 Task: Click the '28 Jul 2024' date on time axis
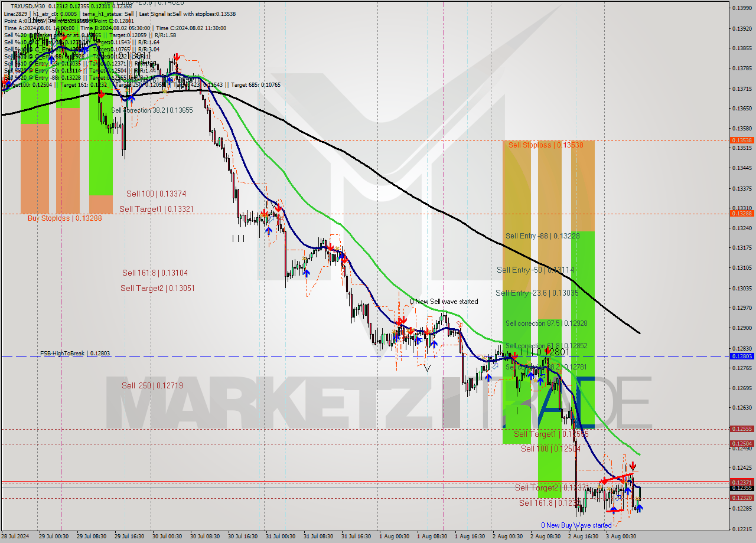pos(16,537)
